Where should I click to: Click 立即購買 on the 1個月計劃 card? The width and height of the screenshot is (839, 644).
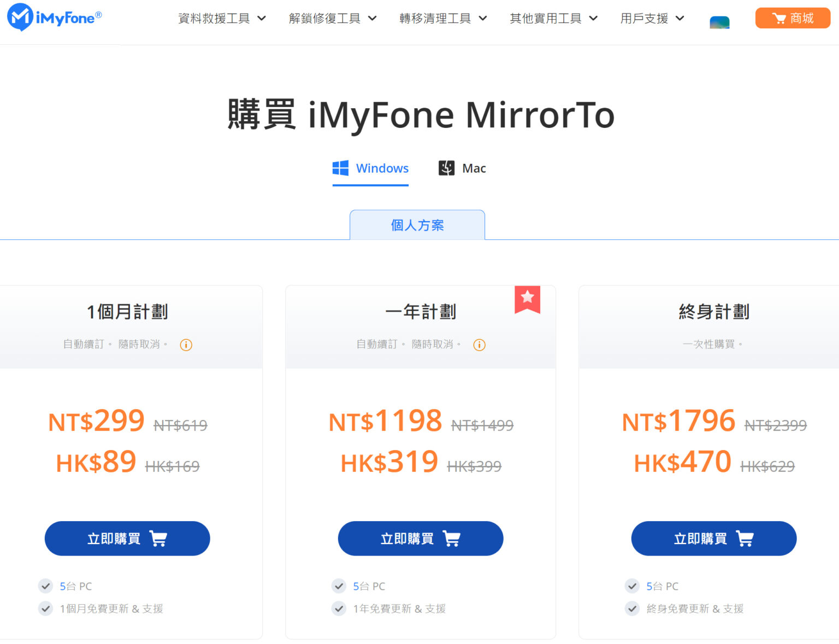pyautogui.click(x=127, y=538)
